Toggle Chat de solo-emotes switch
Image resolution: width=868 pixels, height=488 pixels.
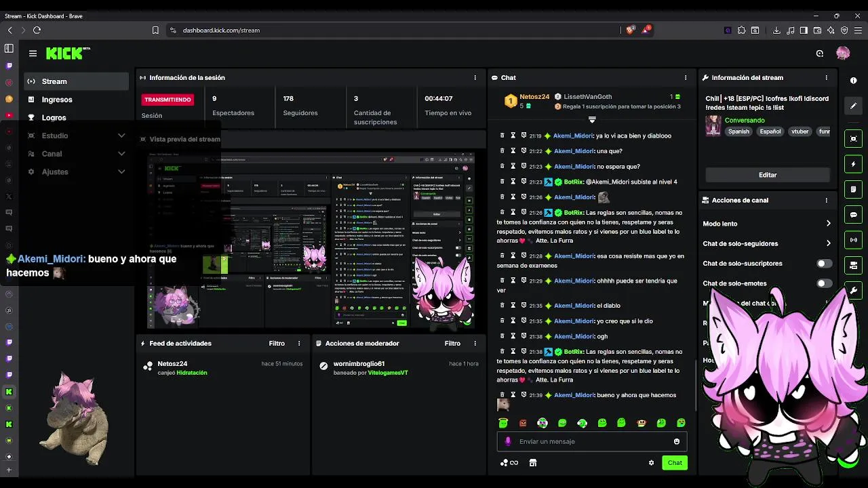823,283
